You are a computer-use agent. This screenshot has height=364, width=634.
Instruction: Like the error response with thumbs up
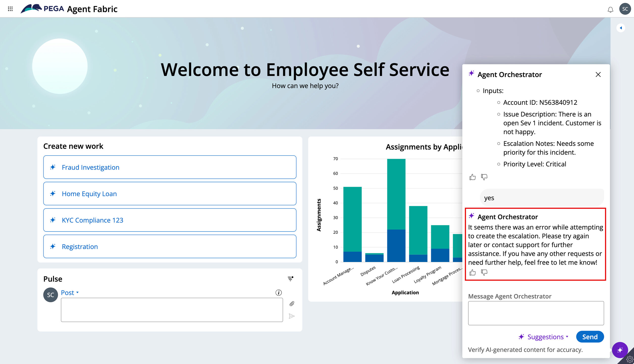[472, 272]
